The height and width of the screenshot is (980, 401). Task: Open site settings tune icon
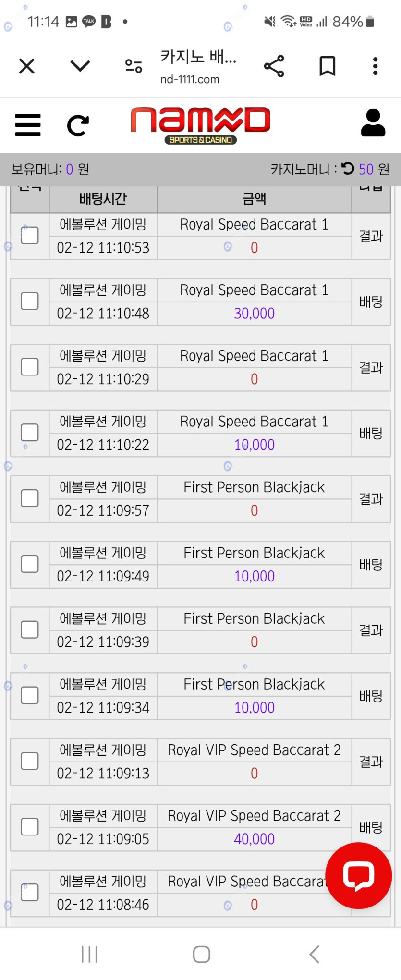pyautogui.click(x=134, y=66)
